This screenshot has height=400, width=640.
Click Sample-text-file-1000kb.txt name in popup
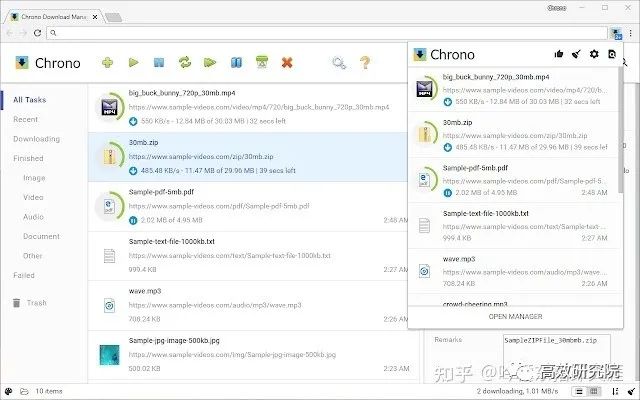[486, 213]
